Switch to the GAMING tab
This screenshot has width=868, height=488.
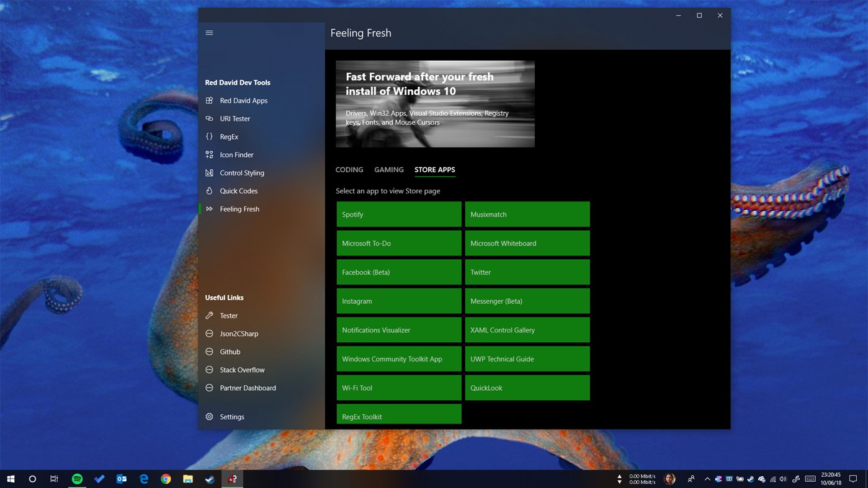pos(389,169)
